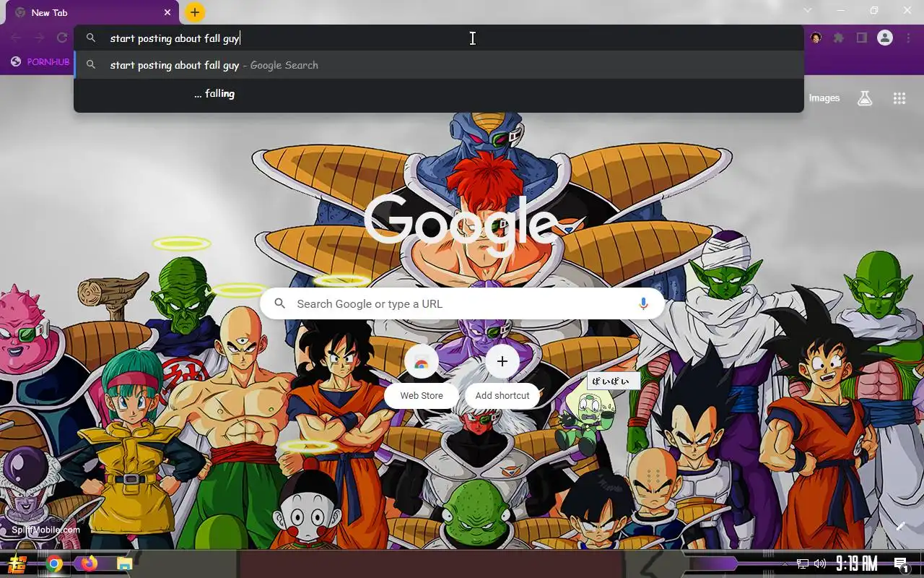Open the volume speaker tray icon

[820, 564]
